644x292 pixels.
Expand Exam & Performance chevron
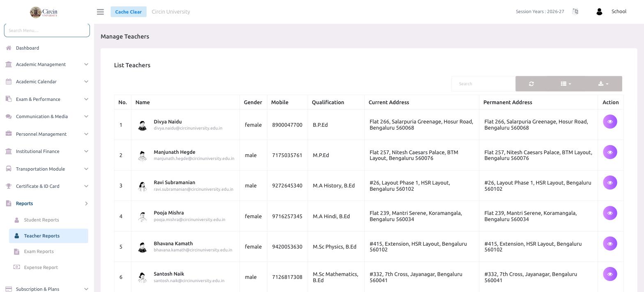(x=86, y=99)
